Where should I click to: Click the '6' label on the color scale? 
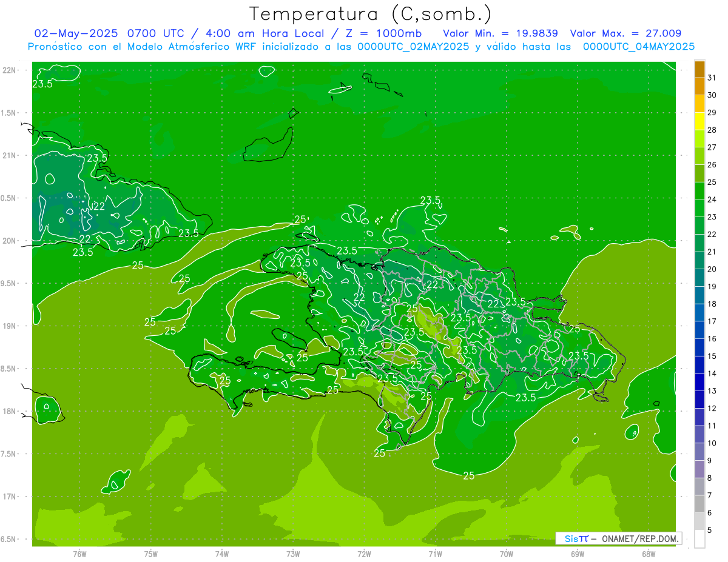[x=710, y=512]
